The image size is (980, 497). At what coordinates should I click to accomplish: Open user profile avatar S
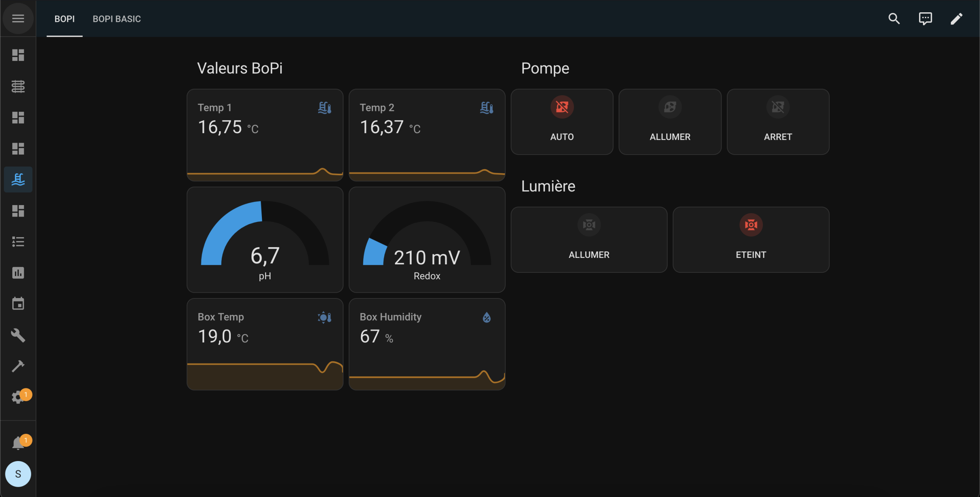(18, 474)
